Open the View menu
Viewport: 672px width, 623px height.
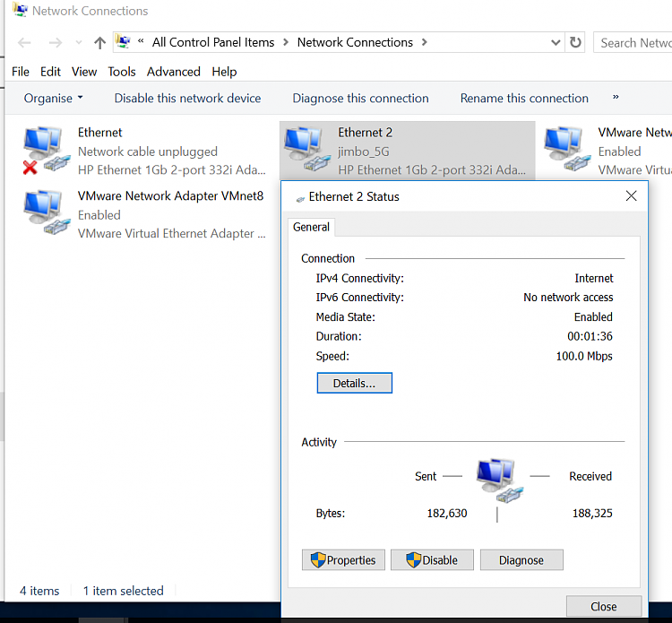84,72
